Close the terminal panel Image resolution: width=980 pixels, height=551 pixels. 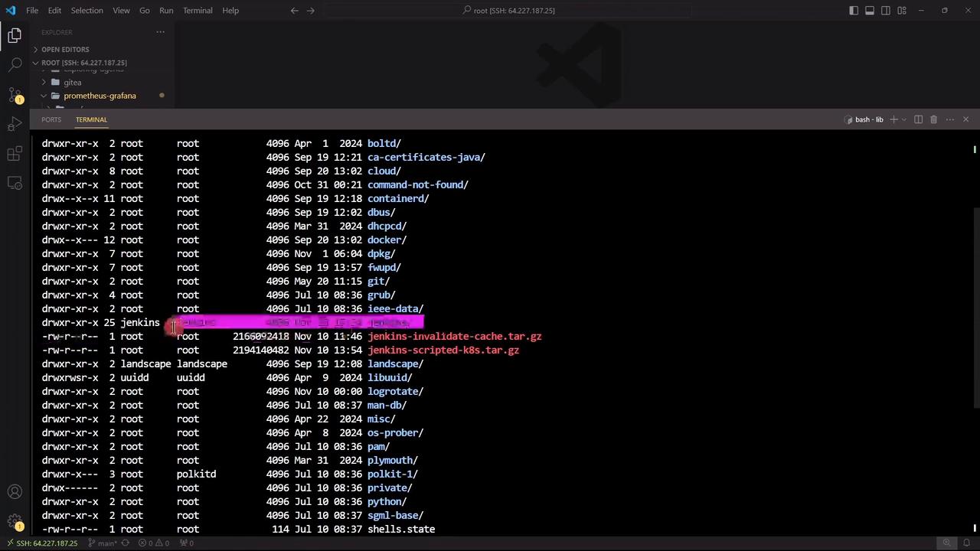pyautogui.click(x=965, y=119)
